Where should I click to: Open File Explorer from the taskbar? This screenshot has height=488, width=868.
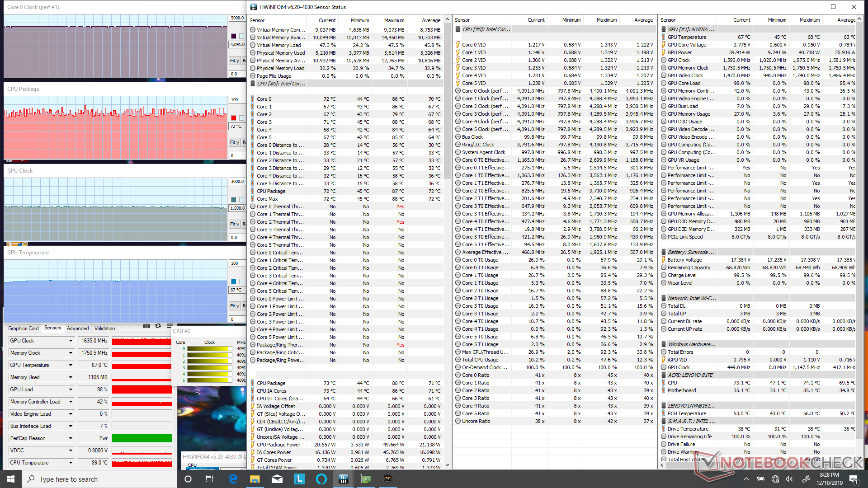255,479
